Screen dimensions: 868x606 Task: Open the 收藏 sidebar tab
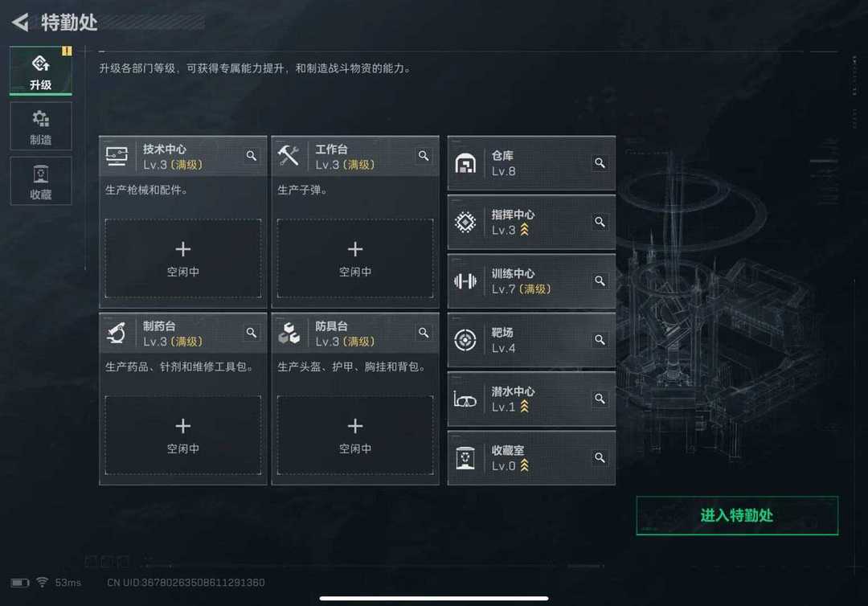(40, 181)
